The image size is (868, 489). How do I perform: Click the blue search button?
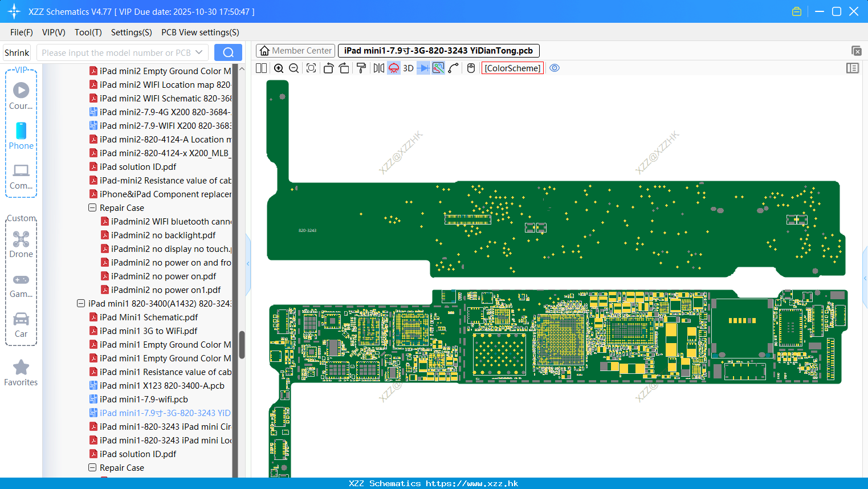click(x=228, y=52)
